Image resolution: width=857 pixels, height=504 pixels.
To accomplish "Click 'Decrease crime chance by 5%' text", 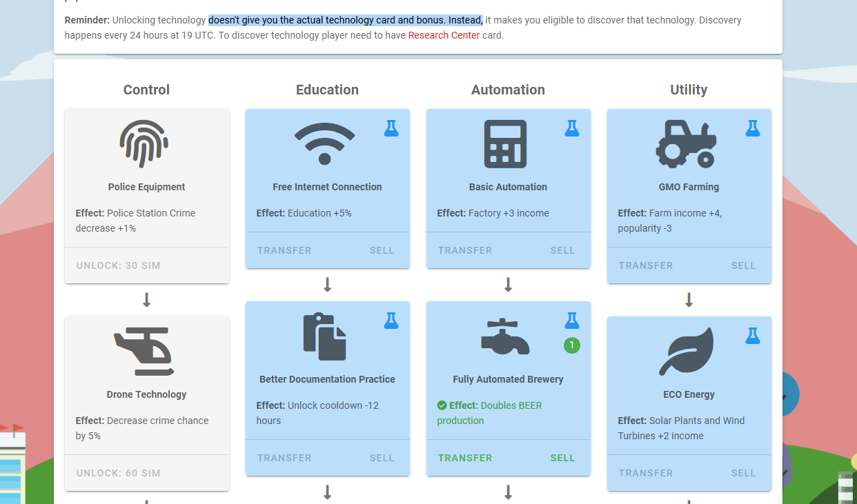I will (142, 428).
